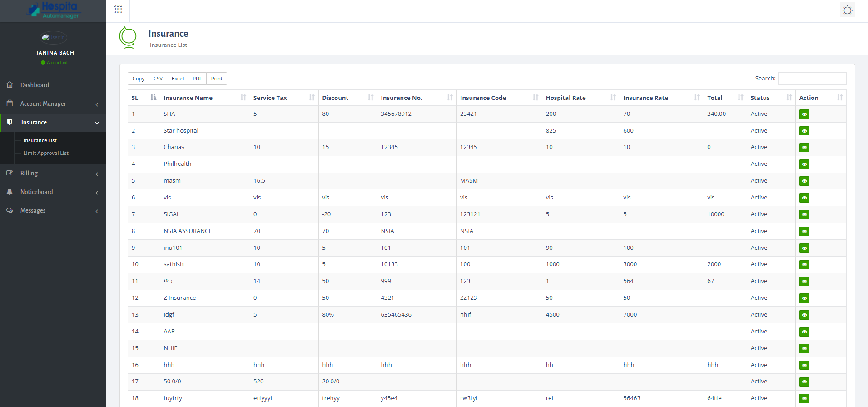View details for Chanas insurance
The image size is (868, 407).
click(x=804, y=148)
